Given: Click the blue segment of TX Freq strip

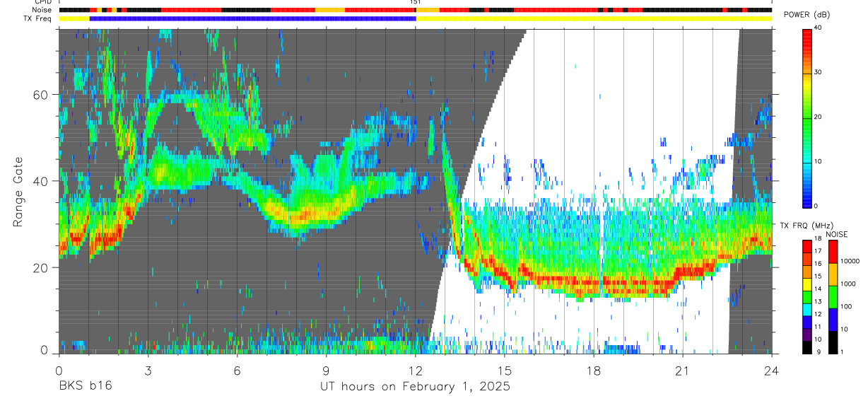Looking at the screenshot, I should click(x=253, y=18).
